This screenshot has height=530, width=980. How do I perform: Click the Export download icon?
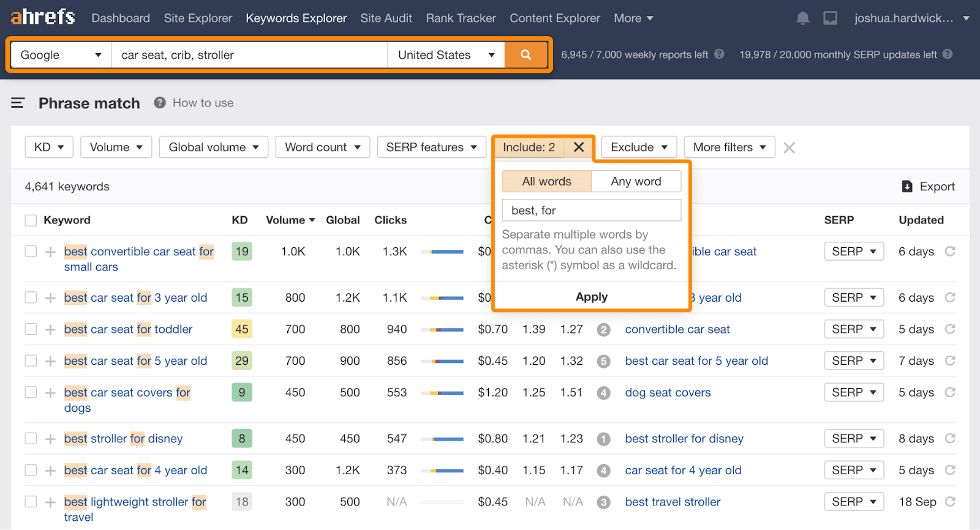(907, 187)
